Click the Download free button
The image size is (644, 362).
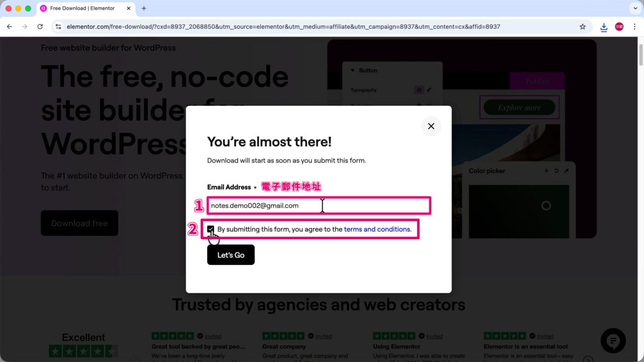pos(79,223)
